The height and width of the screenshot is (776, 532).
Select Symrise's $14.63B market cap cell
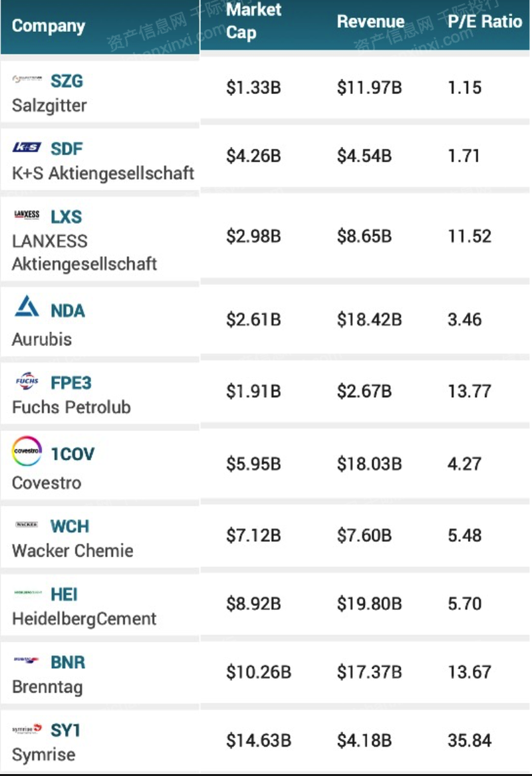pyautogui.click(x=258, y=740)
